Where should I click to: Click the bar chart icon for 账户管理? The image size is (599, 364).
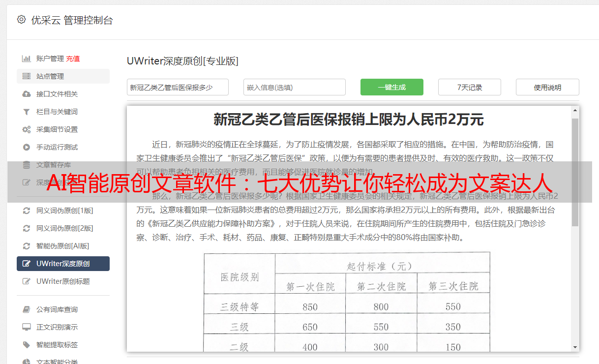click(27, 59)
